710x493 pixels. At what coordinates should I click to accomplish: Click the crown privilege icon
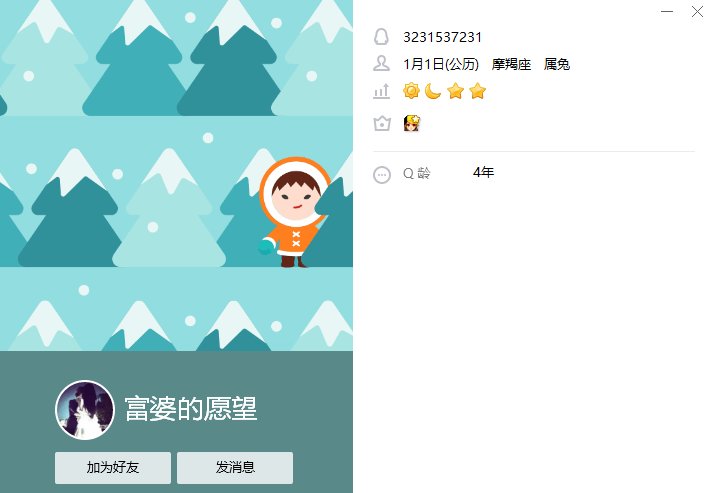coord(382,123)
